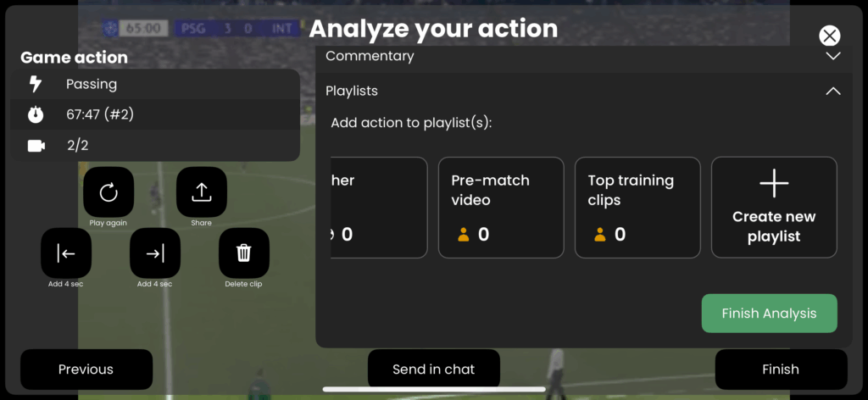Click the Finish button
The height and width of the screenshot is (400, 868).
[x=781, y=369]
